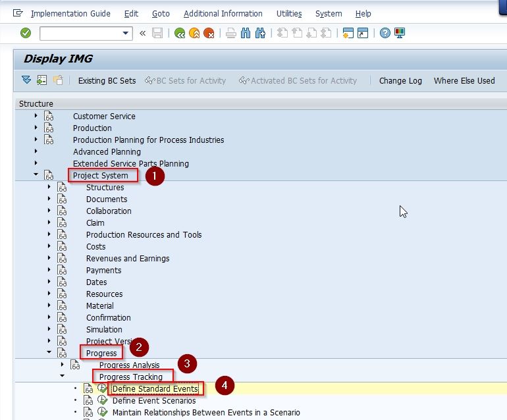Expand the Advanced Planning node
This screenshot has width=507, height=420.
click(36, 151)
